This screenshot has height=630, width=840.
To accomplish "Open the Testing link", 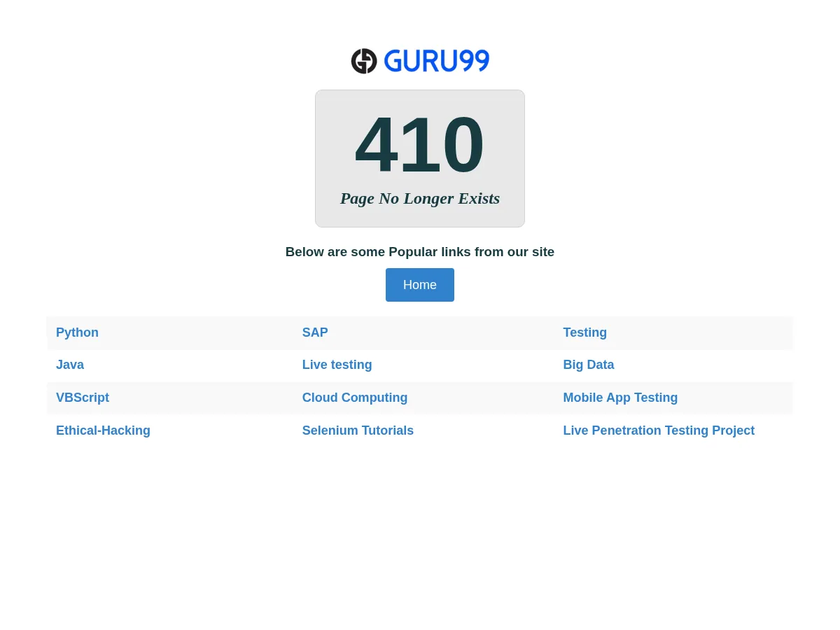I will pyautogui.click(x=584, y=332).
